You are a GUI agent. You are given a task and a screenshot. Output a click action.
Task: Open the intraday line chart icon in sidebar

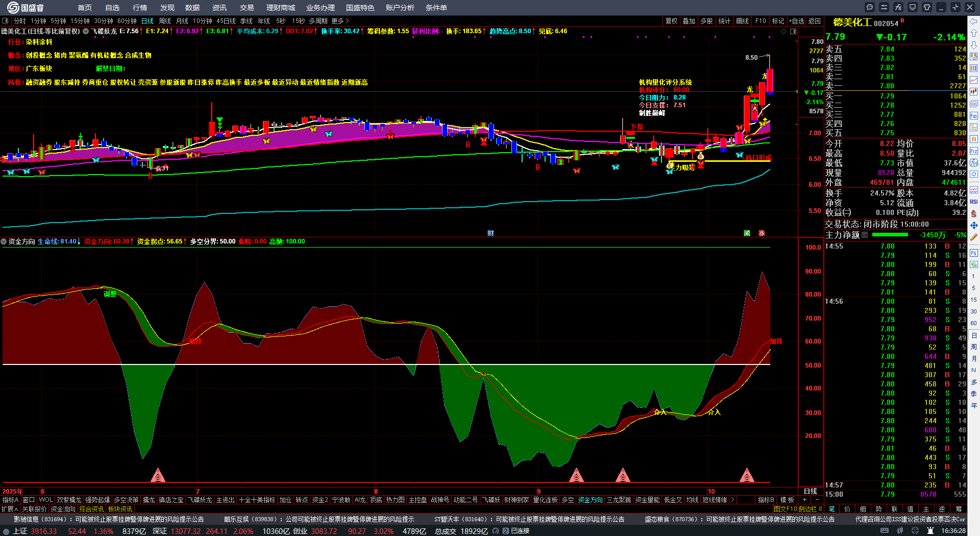click(974, 80)
